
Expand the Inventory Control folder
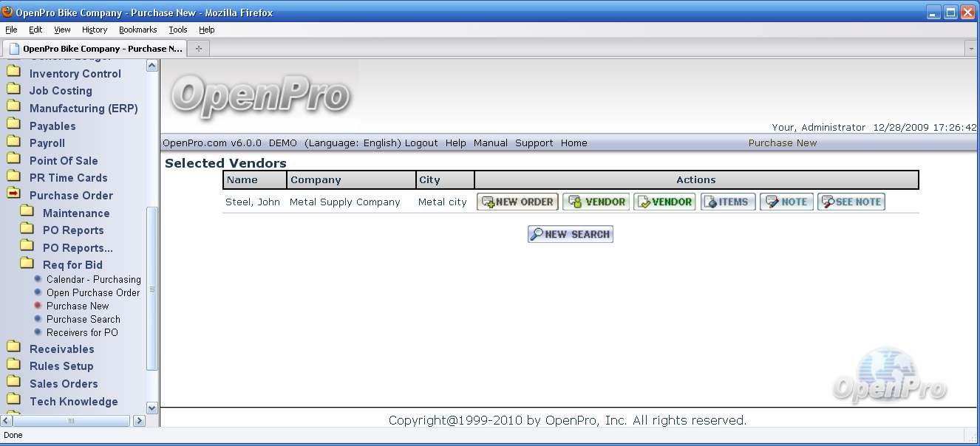(13, 73)
